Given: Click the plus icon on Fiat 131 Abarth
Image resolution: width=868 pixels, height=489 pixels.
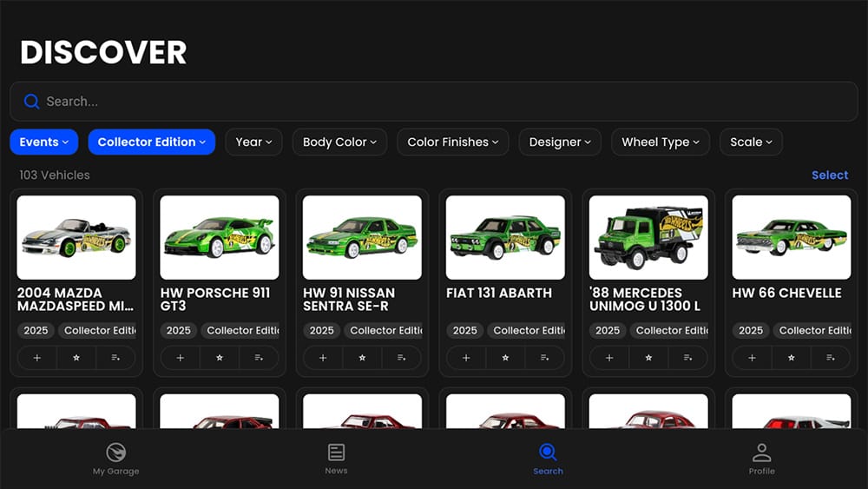Looking at the screenshot, I should point(466,358).
